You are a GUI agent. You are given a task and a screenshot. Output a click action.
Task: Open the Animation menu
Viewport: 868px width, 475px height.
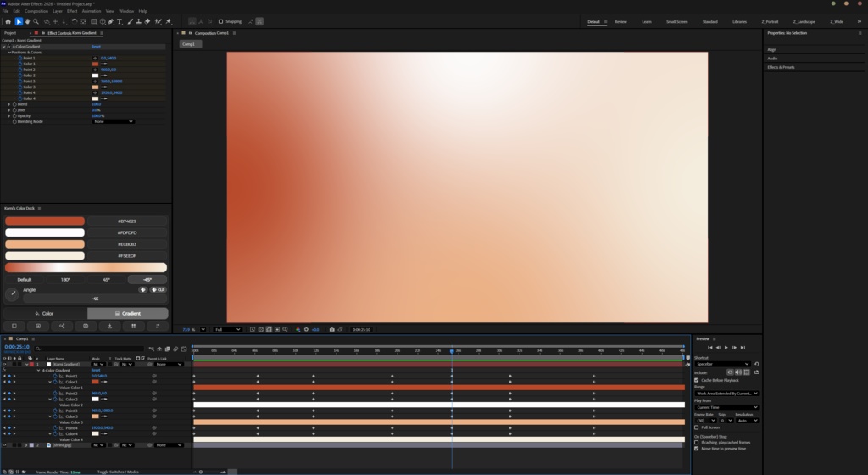point(92,11)
